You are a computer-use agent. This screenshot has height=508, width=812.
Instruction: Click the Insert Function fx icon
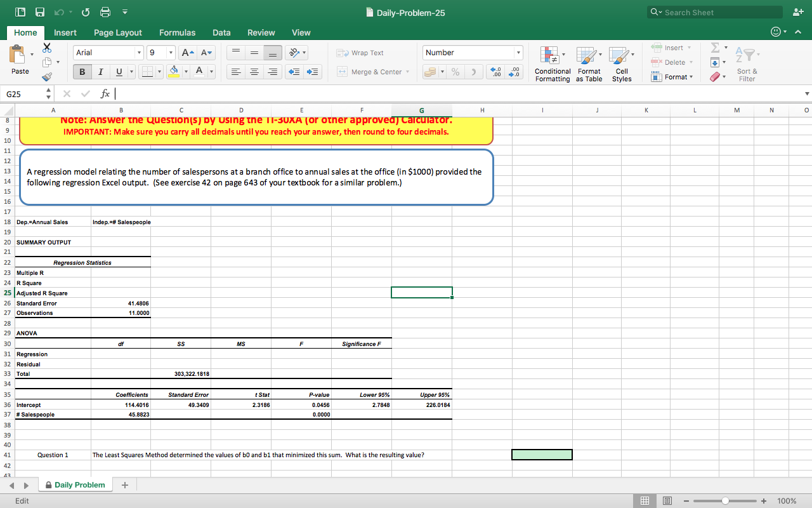[106, 94]
